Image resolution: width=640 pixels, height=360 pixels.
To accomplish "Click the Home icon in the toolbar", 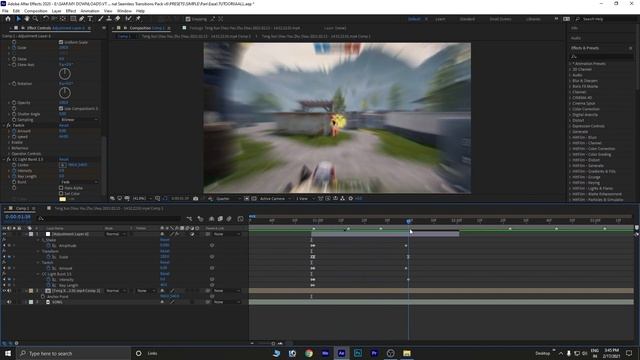I will coord(8,19).
